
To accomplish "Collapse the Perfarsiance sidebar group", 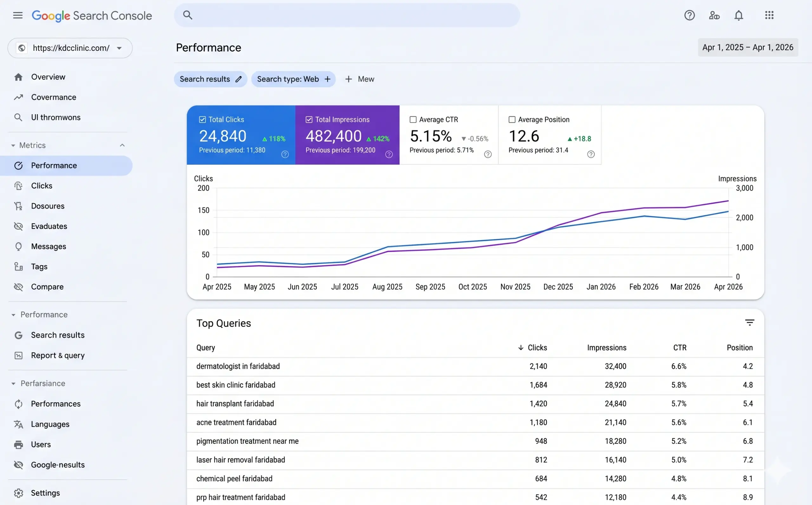I will [13, 384].
